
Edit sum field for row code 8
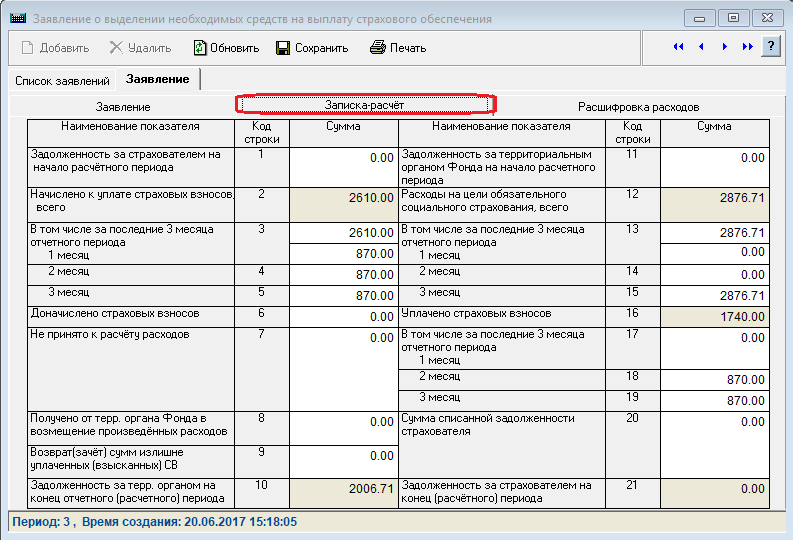pos(344,428)
